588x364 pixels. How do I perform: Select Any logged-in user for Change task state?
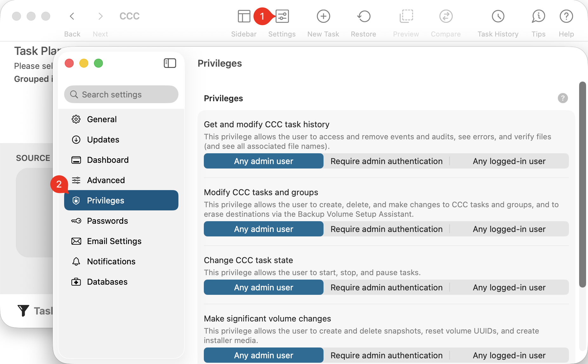509,287
